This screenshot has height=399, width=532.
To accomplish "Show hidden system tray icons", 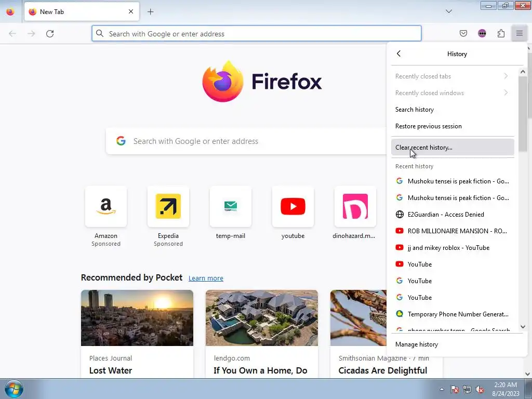I will click(442, 389).
